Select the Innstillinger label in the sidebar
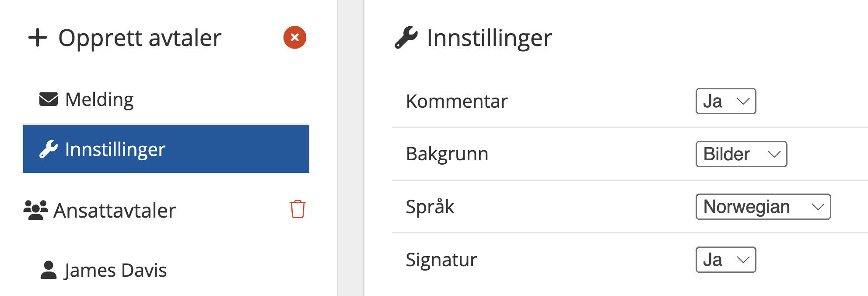868x296 pixels. 115,149
